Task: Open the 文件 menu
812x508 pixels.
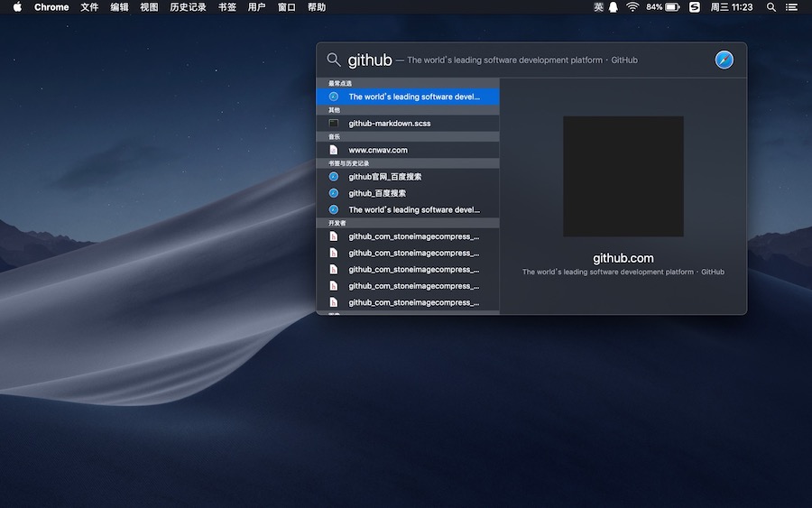Action: pos(89,7)
